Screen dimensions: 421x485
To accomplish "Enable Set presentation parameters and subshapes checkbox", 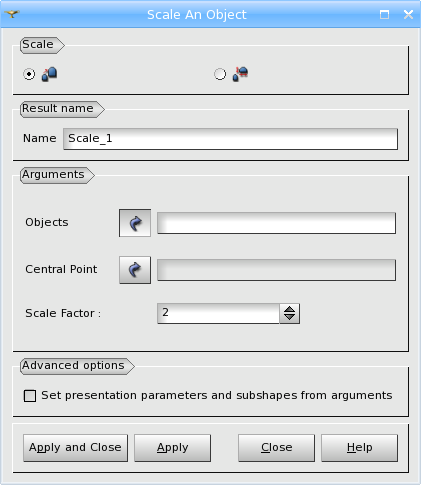I will pyautogui.click(x=30, y=396).
